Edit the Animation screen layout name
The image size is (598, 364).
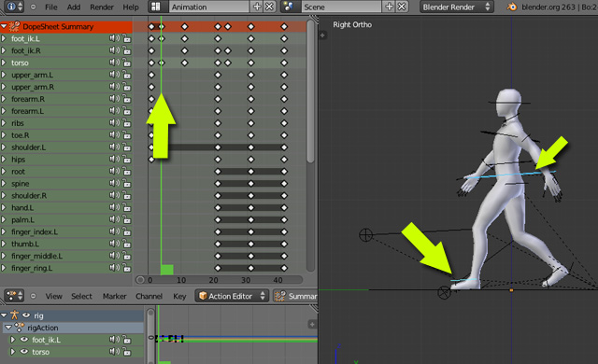pos(209,7)
